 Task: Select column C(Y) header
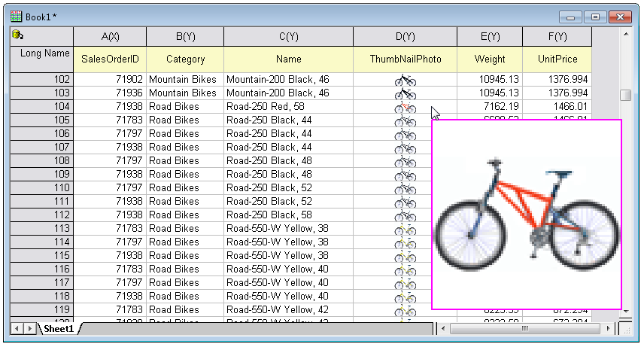pos(288,36)
